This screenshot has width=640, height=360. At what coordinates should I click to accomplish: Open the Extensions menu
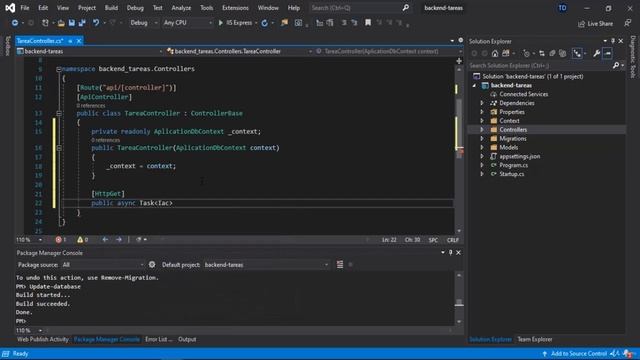(x=235, y=8)
